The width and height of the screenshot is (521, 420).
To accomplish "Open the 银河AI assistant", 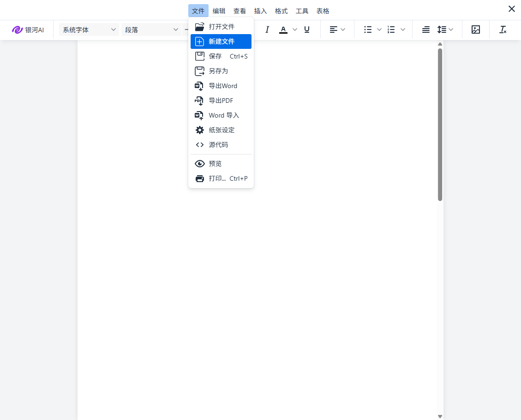I will [28, 30].
